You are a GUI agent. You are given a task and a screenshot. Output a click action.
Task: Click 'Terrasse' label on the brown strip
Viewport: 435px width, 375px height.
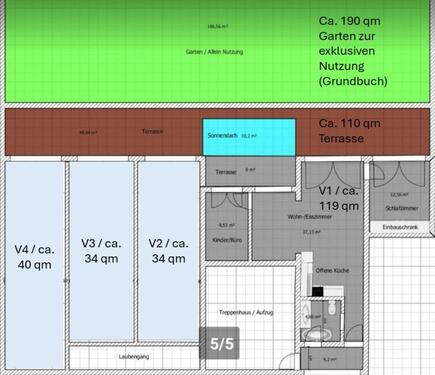(152, 131)
